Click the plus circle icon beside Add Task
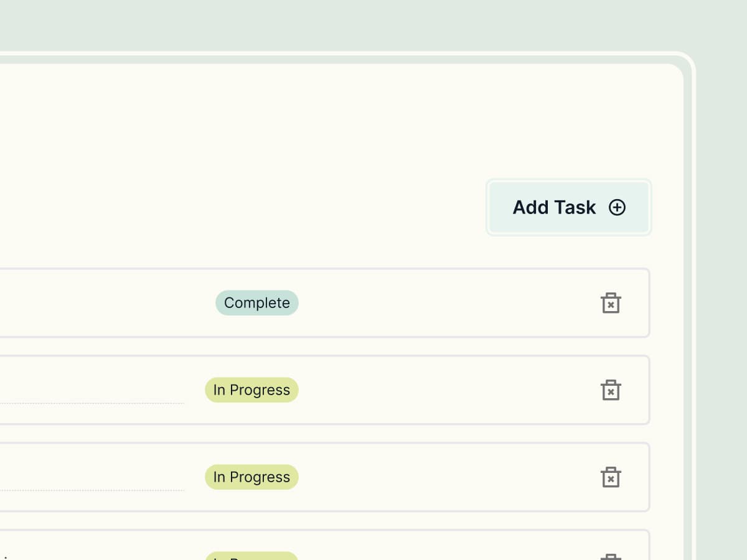The height and width of the screenshot is (560, 747). 617,207
